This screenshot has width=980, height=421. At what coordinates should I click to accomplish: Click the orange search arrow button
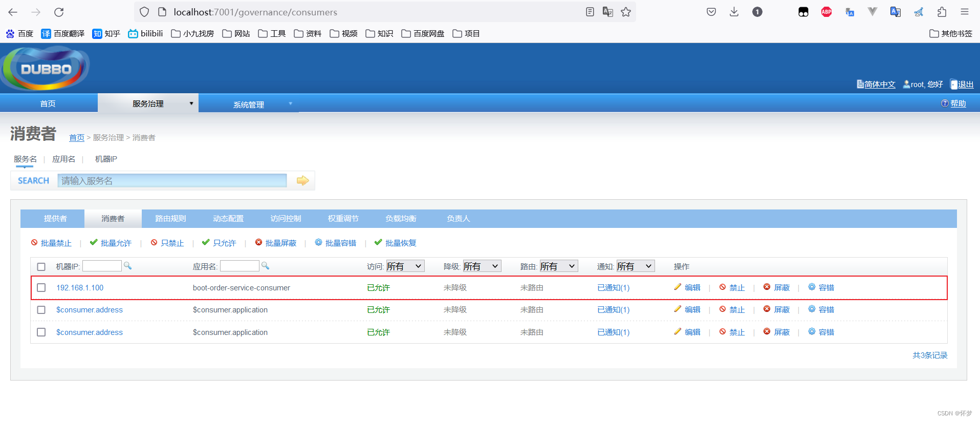302,180
